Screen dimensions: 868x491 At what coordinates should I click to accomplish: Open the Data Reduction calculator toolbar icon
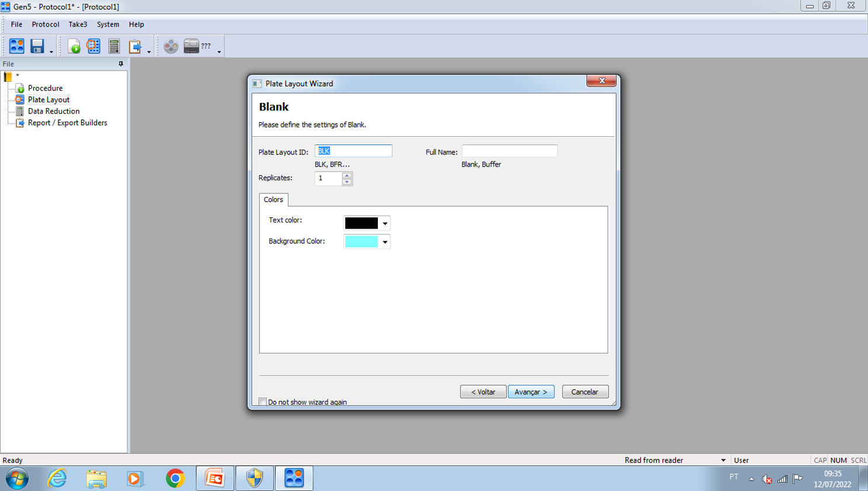tap(114, 46)
